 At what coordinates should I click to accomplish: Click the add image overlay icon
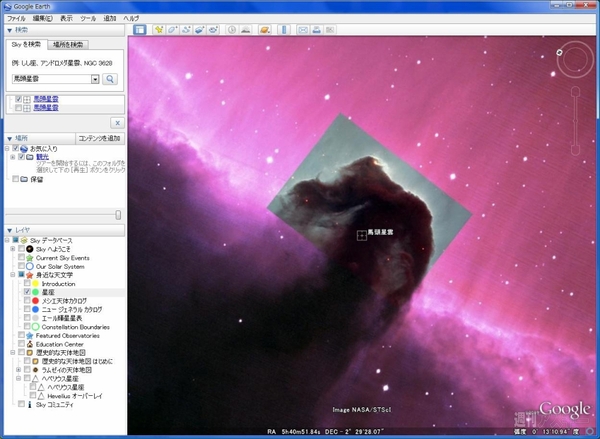point(199,29)
